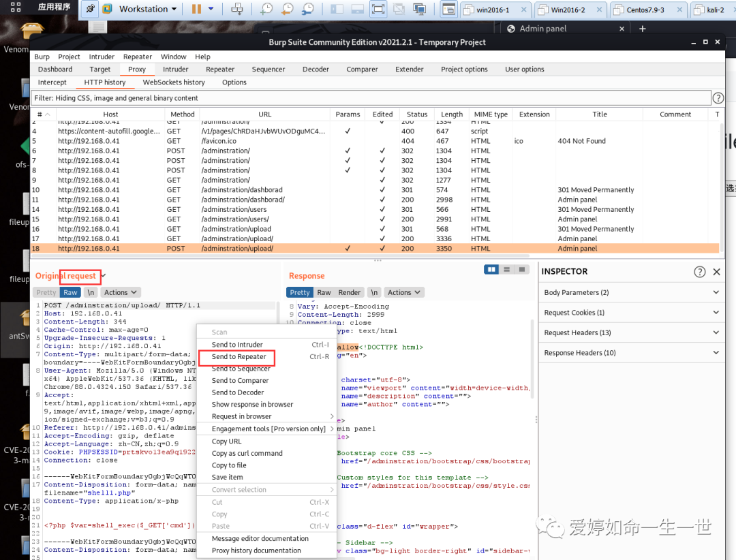Close the Win2016-2 VM tab
Viewport: 736px width, 560px height.
[600, 10]
